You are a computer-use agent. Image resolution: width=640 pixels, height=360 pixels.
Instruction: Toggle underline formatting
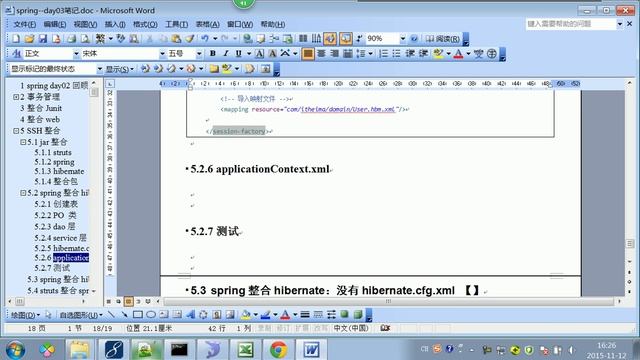[x=238, y=53]
